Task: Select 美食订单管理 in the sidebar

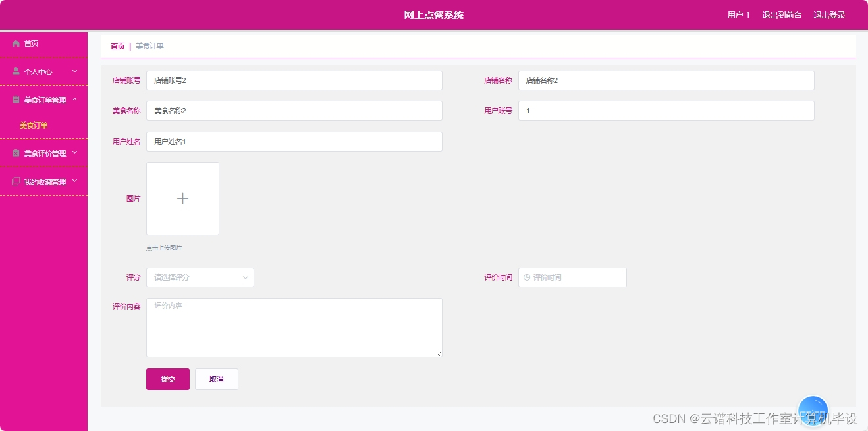Action: 43,100
